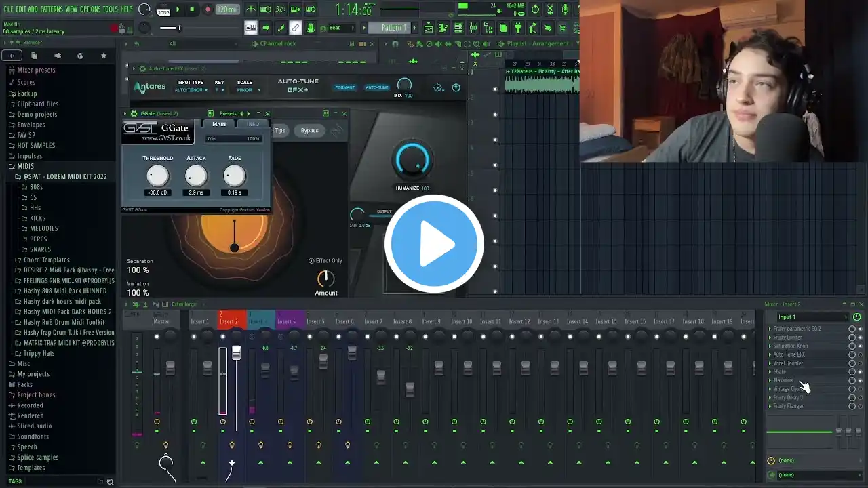This screenshot has width=868, height=488.
Task: Click the Auto-Tune help question icon
Action: tap(456, 87)
